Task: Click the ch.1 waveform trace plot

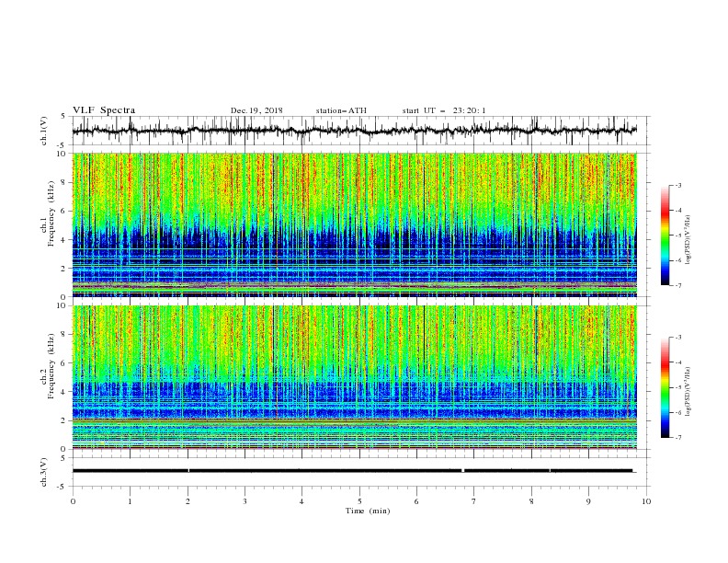Action: coord(355,131)
